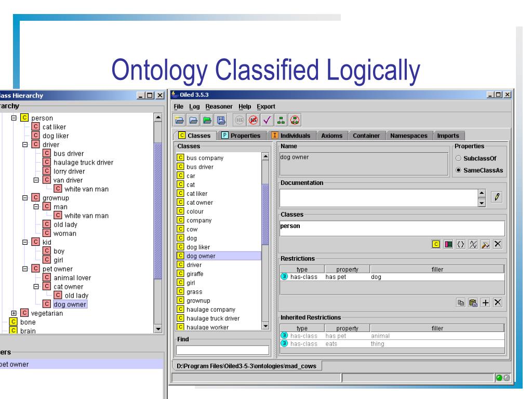Open the Reasoner menu
This screenshot has height=399, width=532.
coord(219,107)
